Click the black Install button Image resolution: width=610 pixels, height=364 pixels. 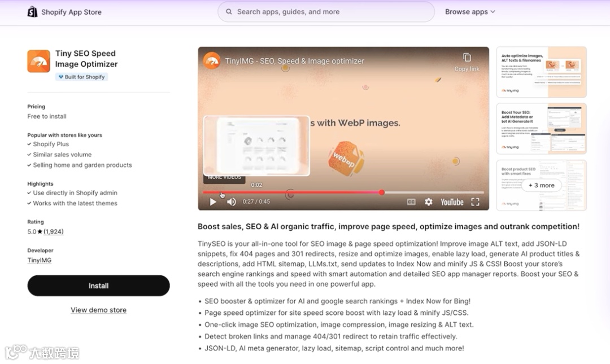(x=98, y=286)
